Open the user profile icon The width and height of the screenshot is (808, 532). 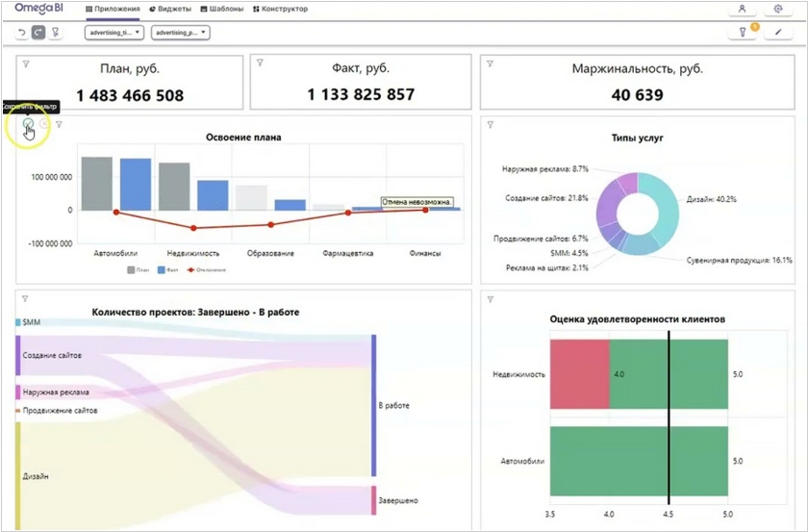point(742,9)
